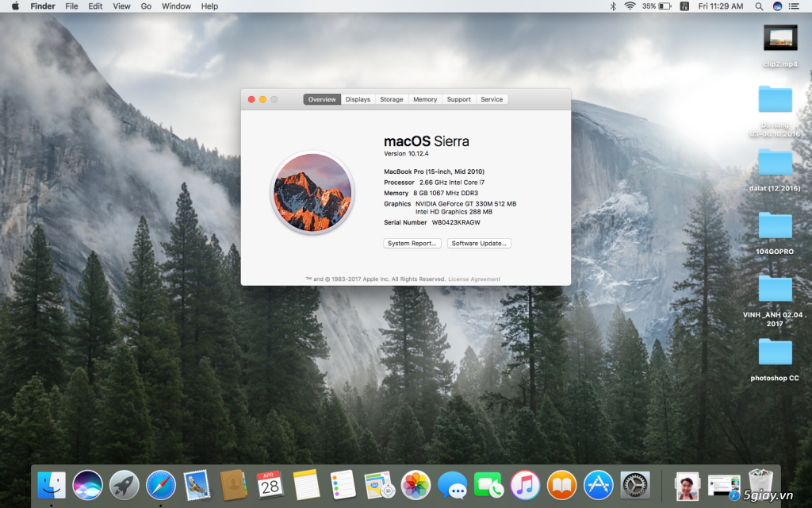
Task: Open the Apple menu
Action: coord(15,6)
